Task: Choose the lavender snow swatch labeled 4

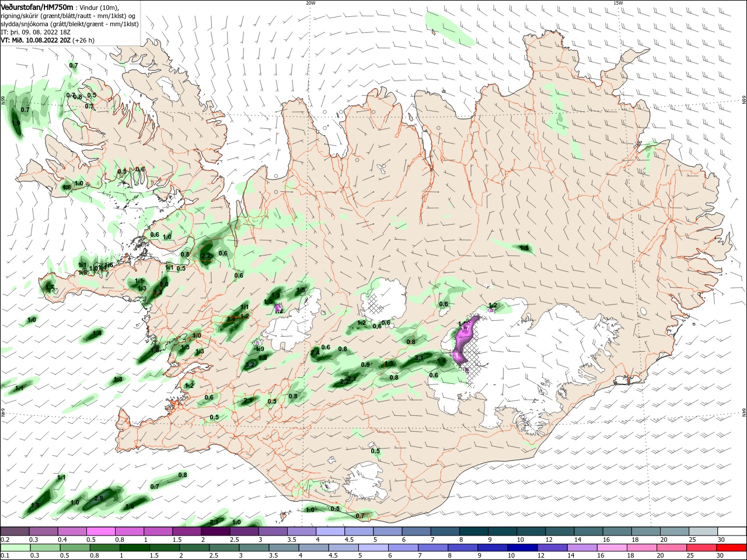Action: click(x=330, y=531)
